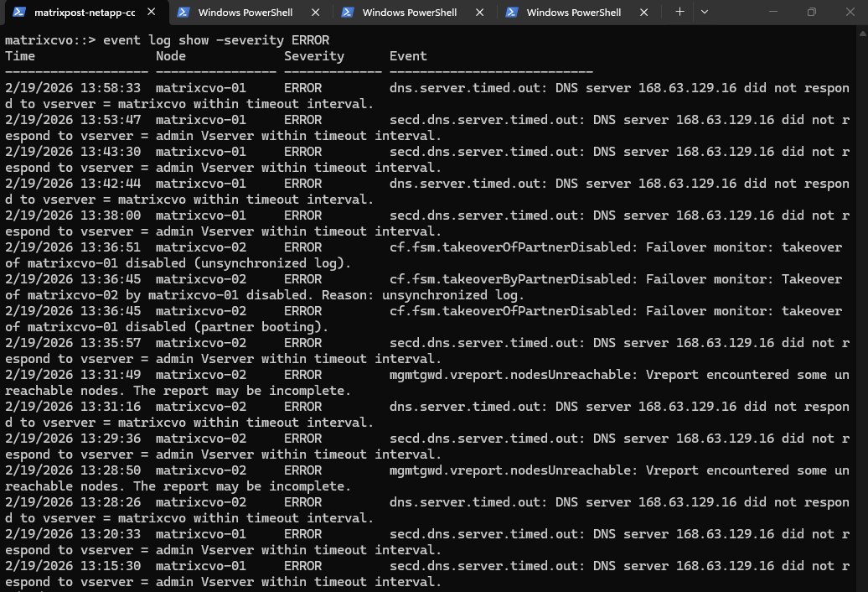
Task: Minimize the terminal window
Action: 773,12
